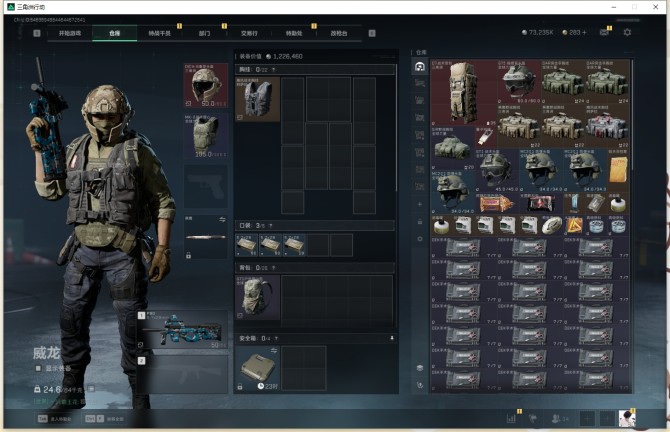670x432 pixels.
Task: Click the warehouse lock icon in sidebar
Action: (420, 221)
